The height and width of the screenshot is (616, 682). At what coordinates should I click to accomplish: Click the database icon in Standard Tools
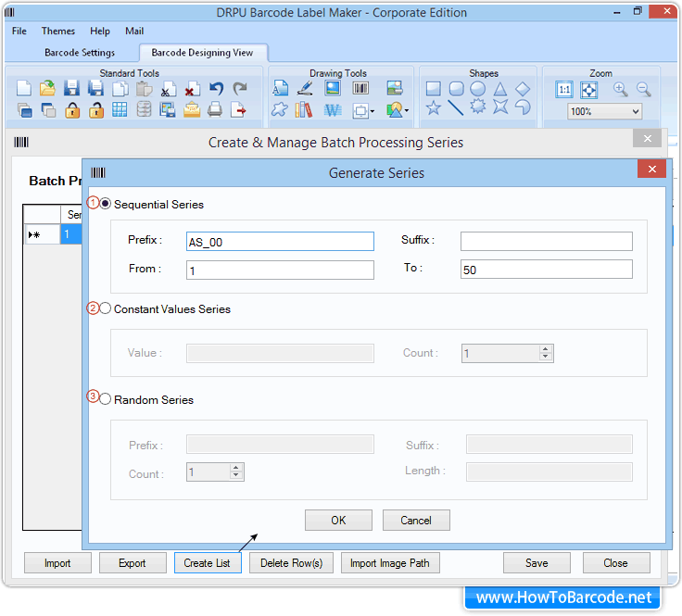[144, 109]
